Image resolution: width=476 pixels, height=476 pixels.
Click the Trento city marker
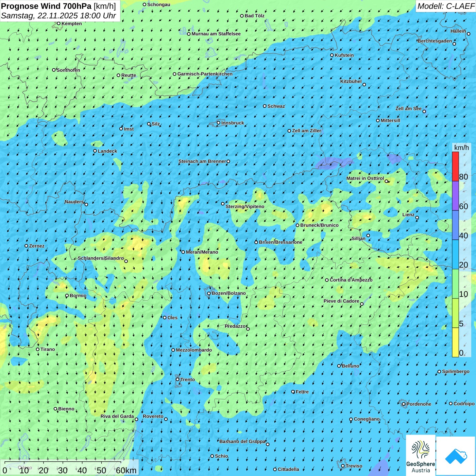177,379
